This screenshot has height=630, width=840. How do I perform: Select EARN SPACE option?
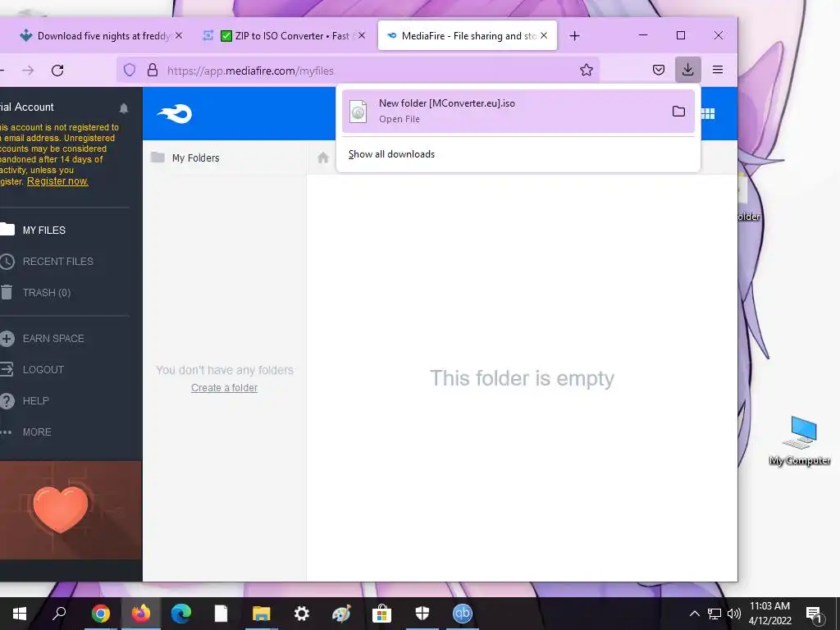tap(53, 339)
